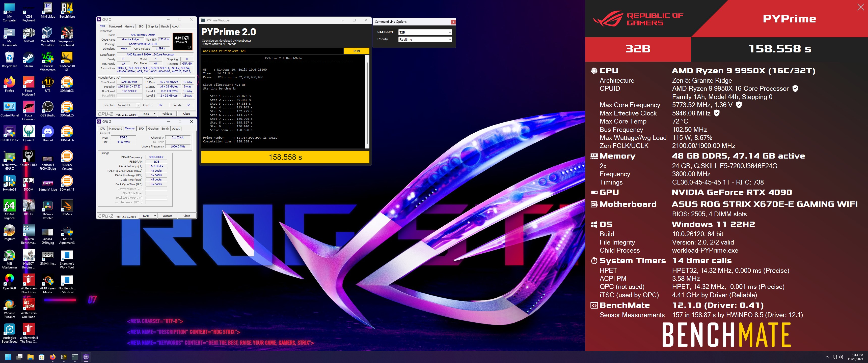Launch Hwinfo64 desktop shortcut
This screenshot has height=363, width=868.
coord(9,183)
